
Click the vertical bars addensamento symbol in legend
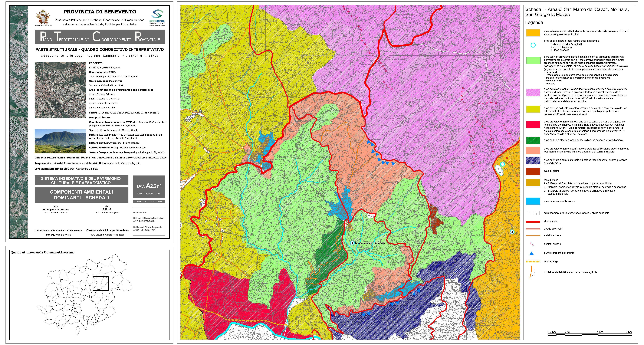pyautogui.click(x=533, y=213)
